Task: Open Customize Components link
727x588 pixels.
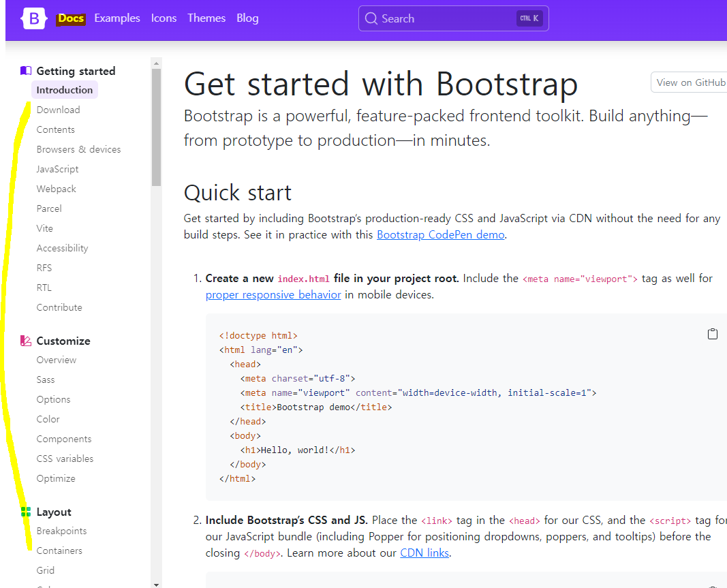Action: (x=64, y=439)
